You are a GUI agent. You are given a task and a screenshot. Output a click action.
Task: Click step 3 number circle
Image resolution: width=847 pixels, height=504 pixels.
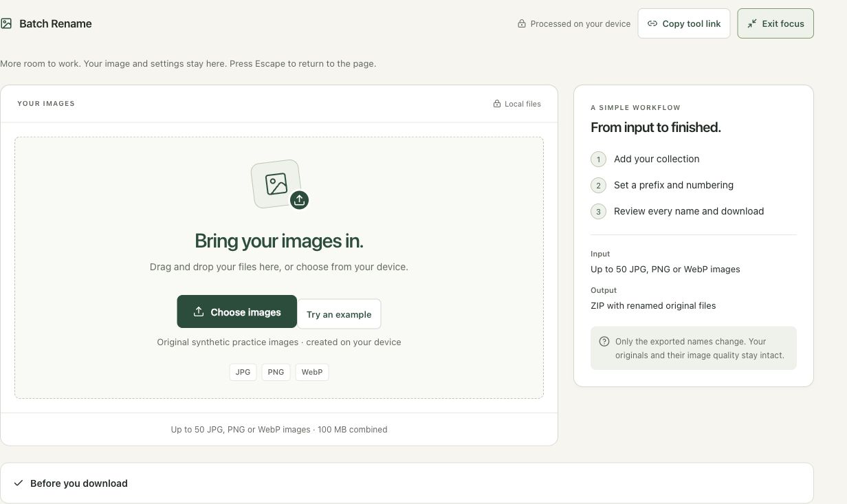[x=598, y=212]
